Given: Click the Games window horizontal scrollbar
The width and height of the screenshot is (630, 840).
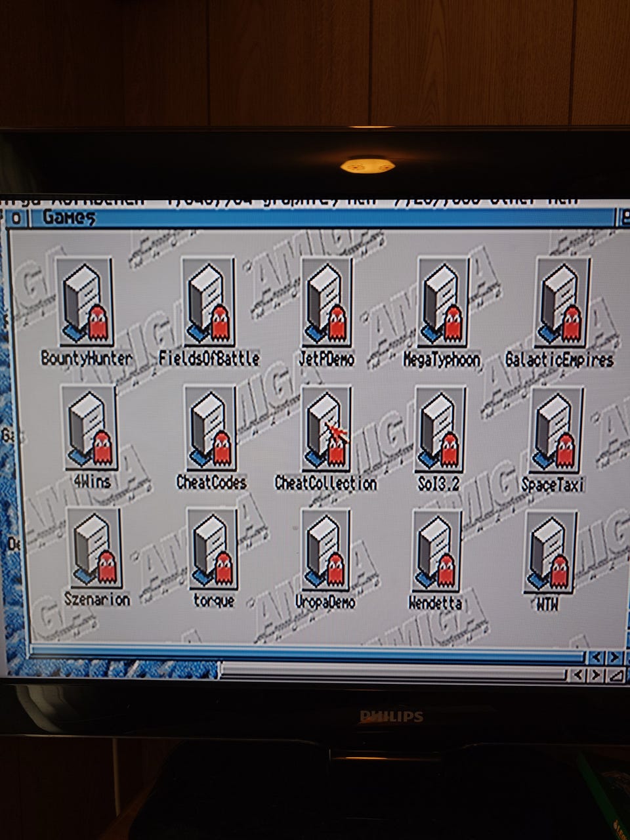Looking at the screenshot, I should 307,654.
